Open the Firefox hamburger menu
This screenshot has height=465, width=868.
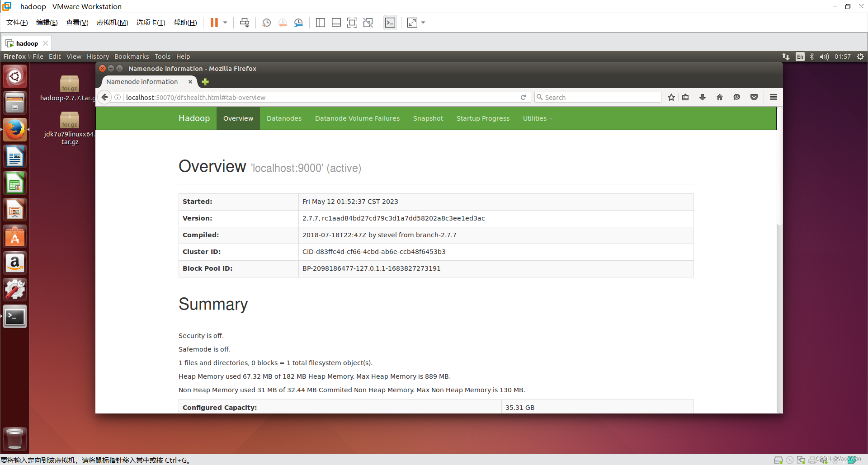pos(774,97)
